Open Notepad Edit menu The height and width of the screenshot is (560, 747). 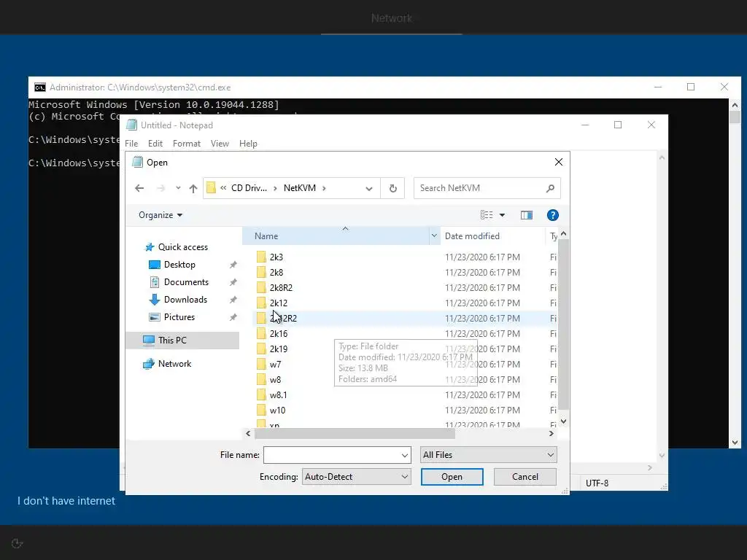[x=155, y=144]
